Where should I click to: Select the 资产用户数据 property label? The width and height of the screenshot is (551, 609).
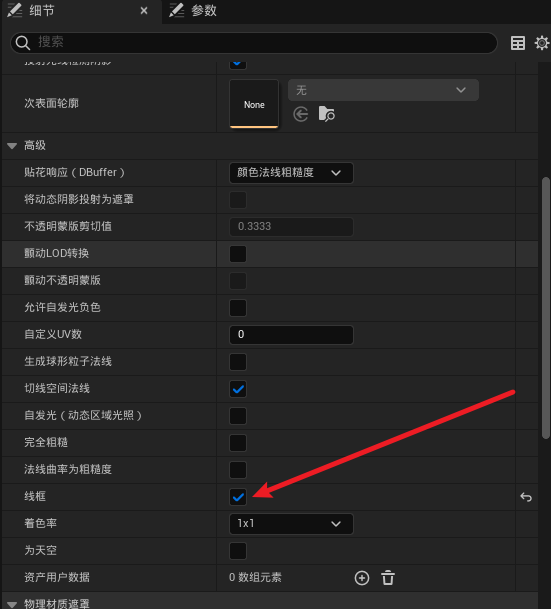pos(57,578)
